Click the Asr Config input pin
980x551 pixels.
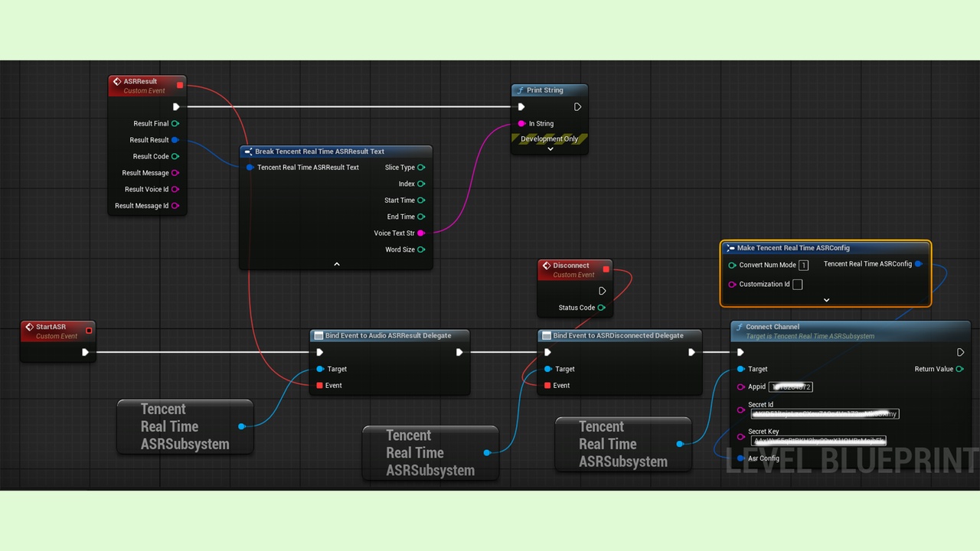coord(740,458)
